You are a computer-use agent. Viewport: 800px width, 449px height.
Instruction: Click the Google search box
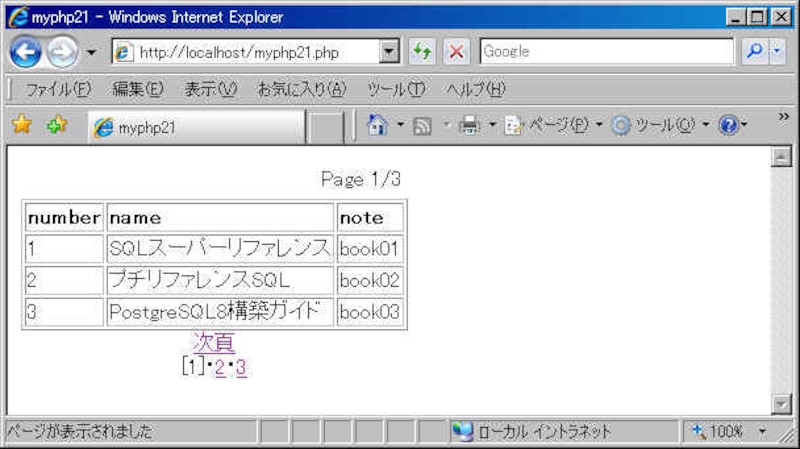[x=607, y=52]
